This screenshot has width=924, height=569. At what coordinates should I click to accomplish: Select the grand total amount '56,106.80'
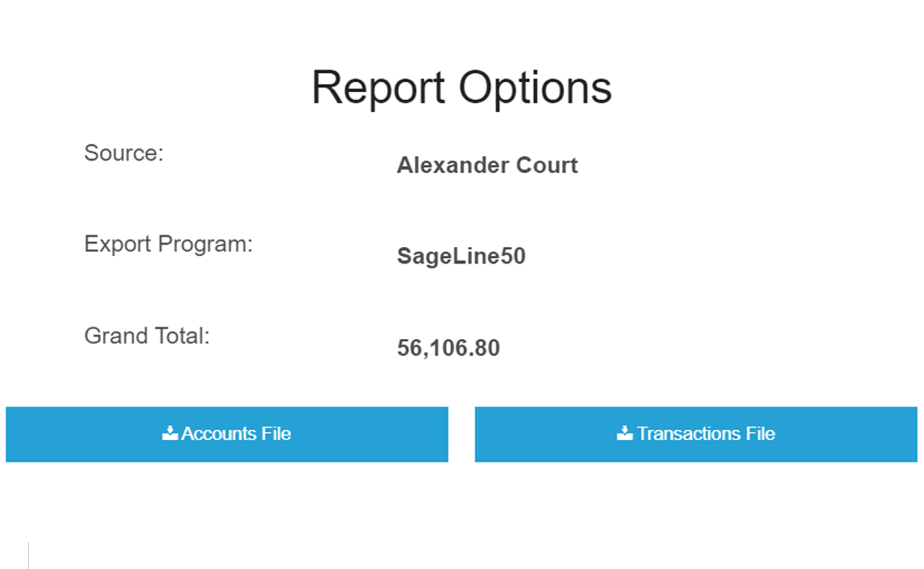pyautogui.click(x=448, y=348)
